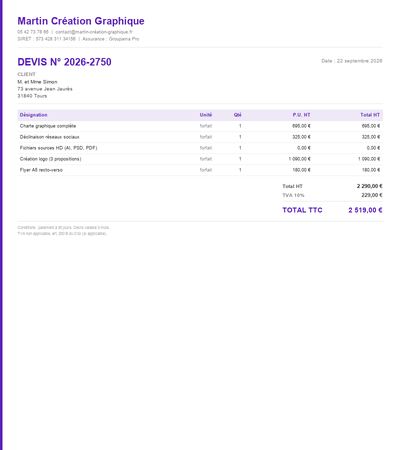Image resolution: width=400 pixels, height=450 pixels.
Task: Click the Martin Création Graphique company title
Action: [x=81, y=21]
